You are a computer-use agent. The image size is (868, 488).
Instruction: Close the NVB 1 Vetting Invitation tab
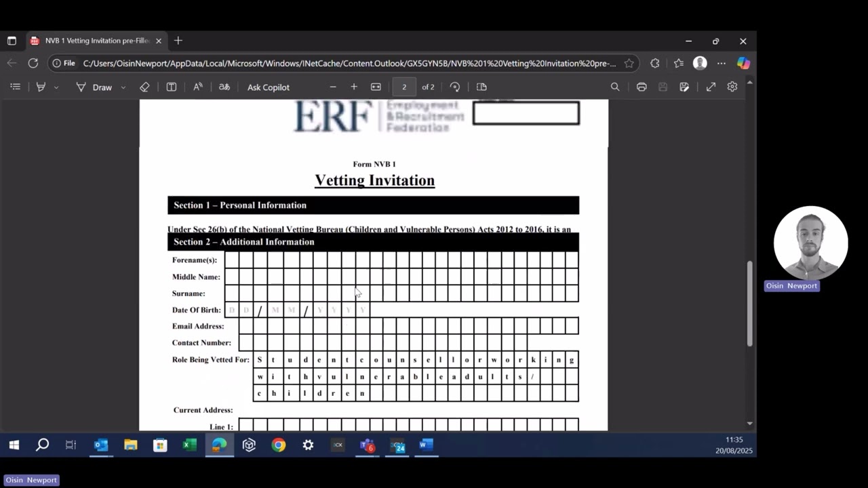tap(159, 41)
